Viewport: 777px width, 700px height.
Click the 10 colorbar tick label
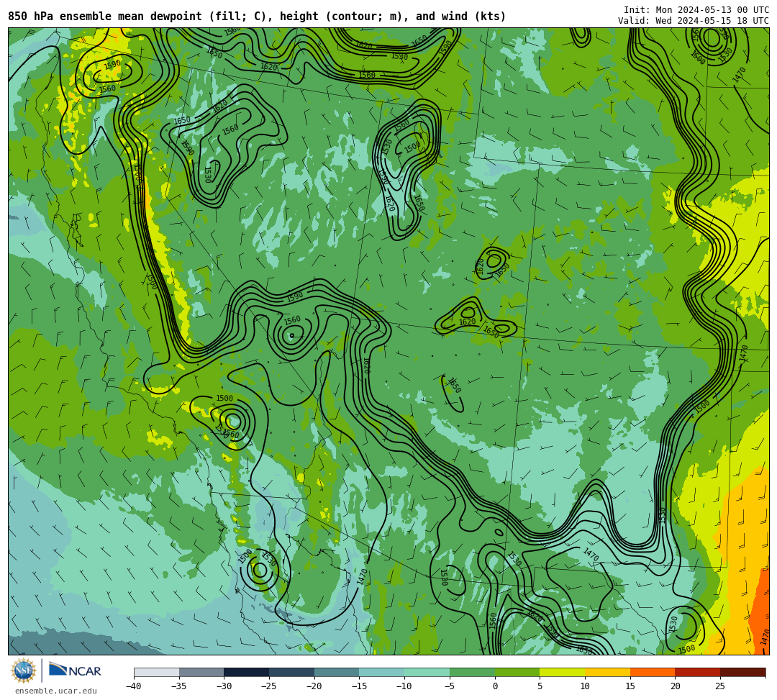[x=585, y=686]
